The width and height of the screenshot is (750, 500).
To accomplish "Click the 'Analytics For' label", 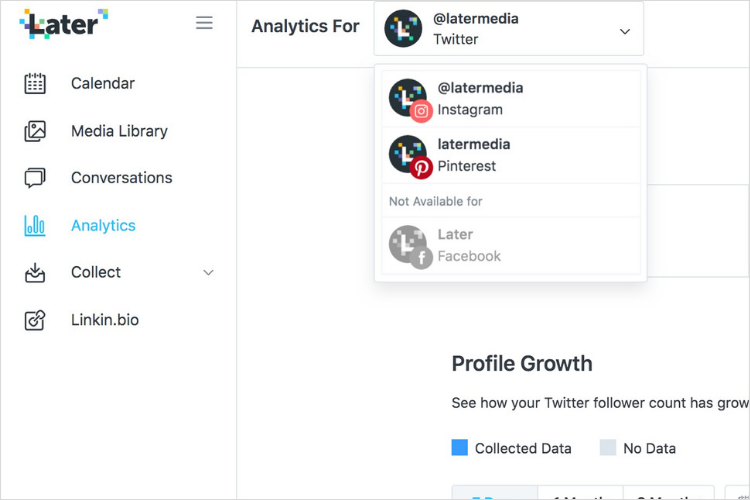I will (x=305, y=26).
